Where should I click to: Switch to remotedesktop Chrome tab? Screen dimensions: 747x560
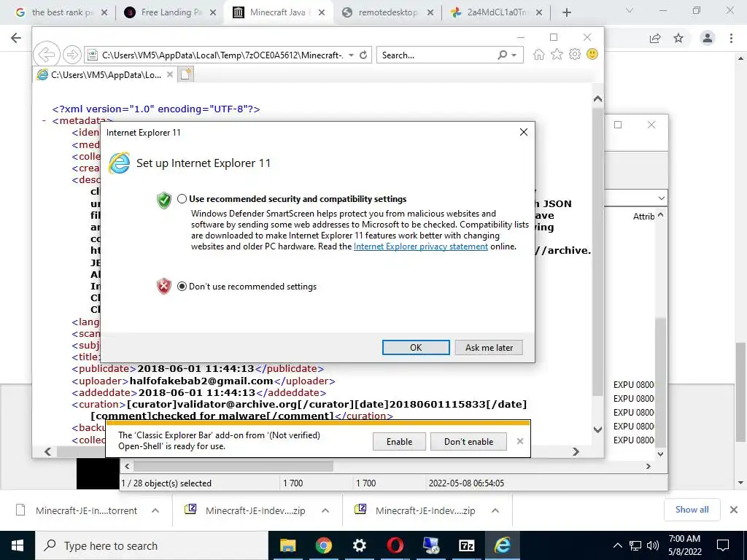(x=388, y=12)
